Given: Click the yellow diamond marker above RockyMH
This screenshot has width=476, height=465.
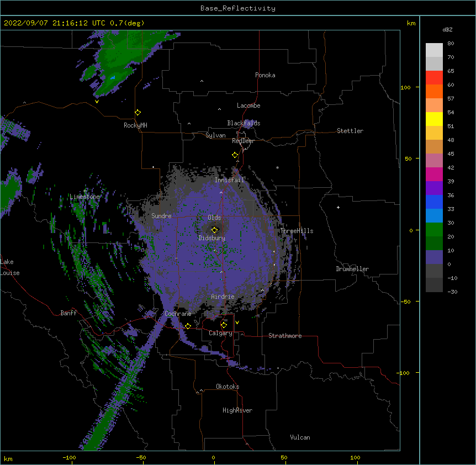Looking at the screenshot, I should point(137,113).
